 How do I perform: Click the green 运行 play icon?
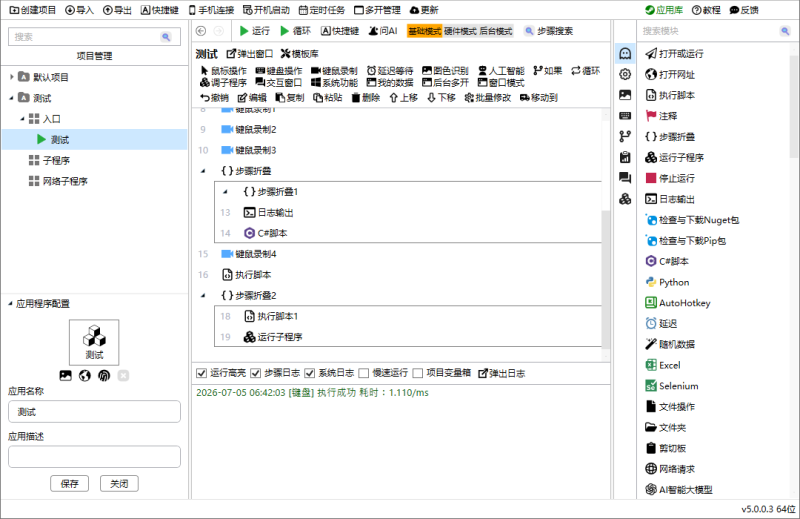point(244,31)
